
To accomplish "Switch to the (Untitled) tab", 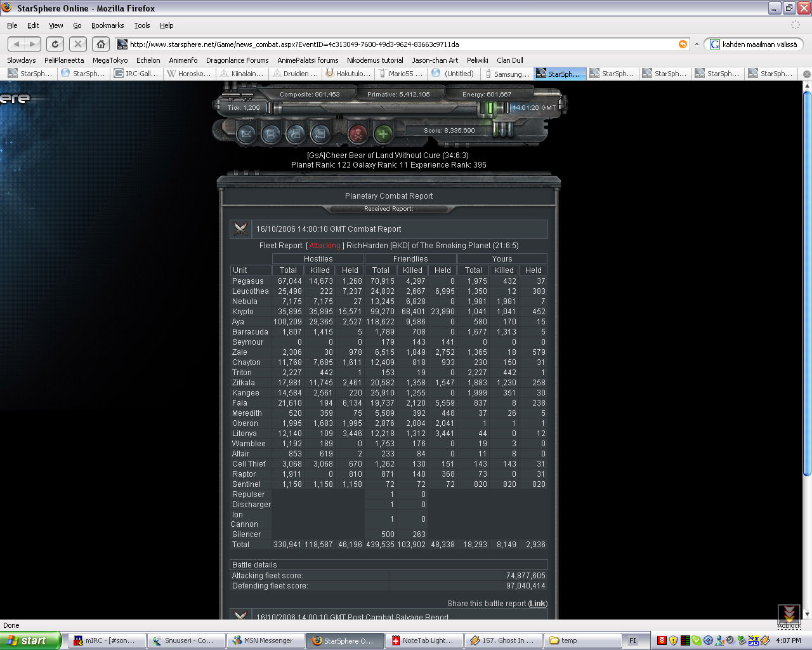I will 453,74.
